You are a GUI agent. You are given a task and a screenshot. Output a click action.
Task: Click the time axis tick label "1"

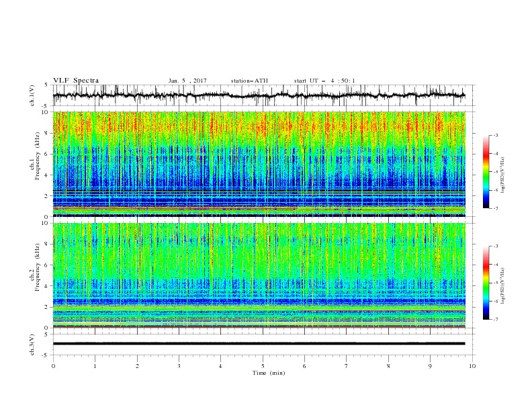tap(95, 366)
